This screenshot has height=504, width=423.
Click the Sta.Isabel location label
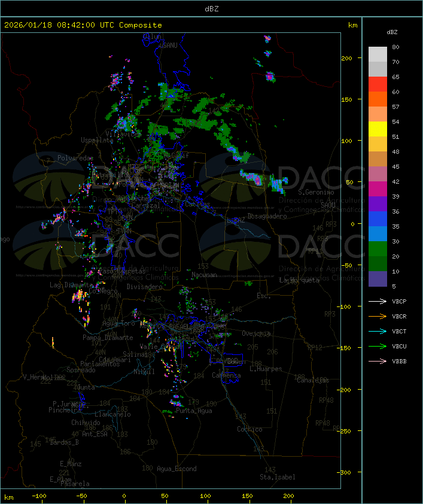point(277,477)
